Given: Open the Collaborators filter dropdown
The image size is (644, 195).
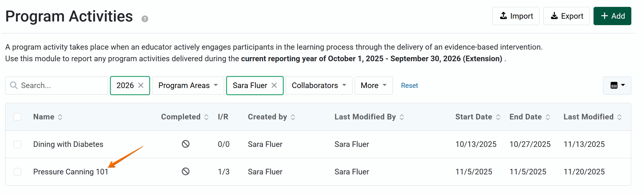Looking at the screenshot, I should coord(319,86).
